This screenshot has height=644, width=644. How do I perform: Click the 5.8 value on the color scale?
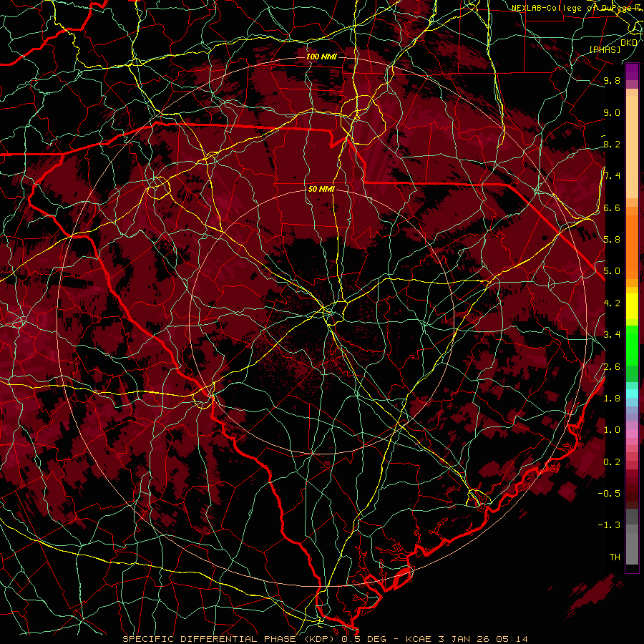tap(612, 240)
